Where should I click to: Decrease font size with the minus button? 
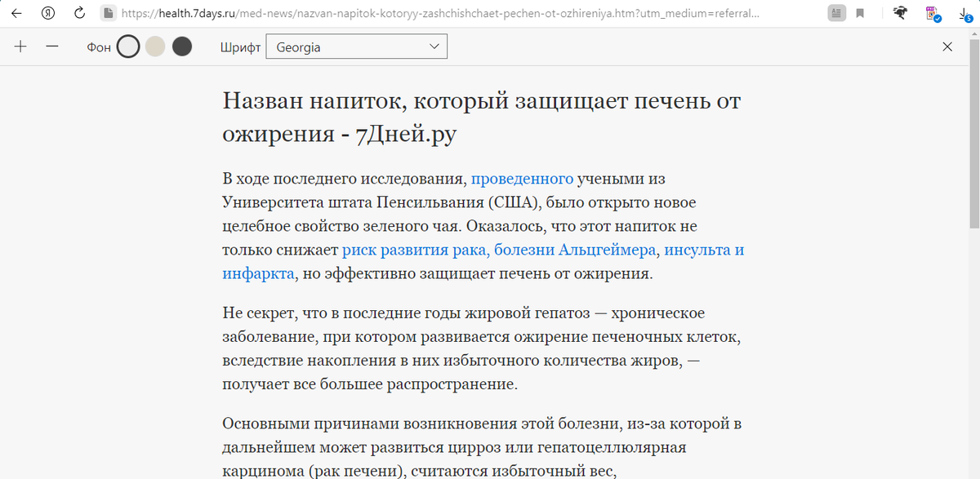click(52, 47)
